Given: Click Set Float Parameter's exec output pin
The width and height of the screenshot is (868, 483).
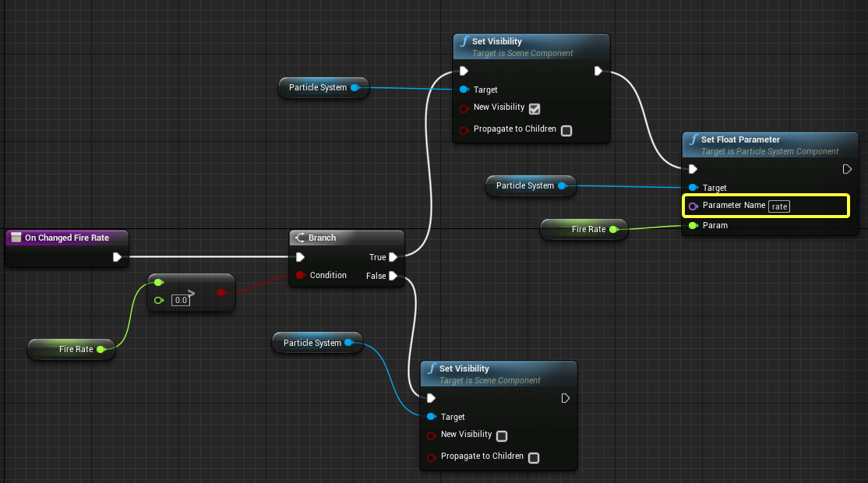Looking at the screenshot, I should tap(847, 169).
